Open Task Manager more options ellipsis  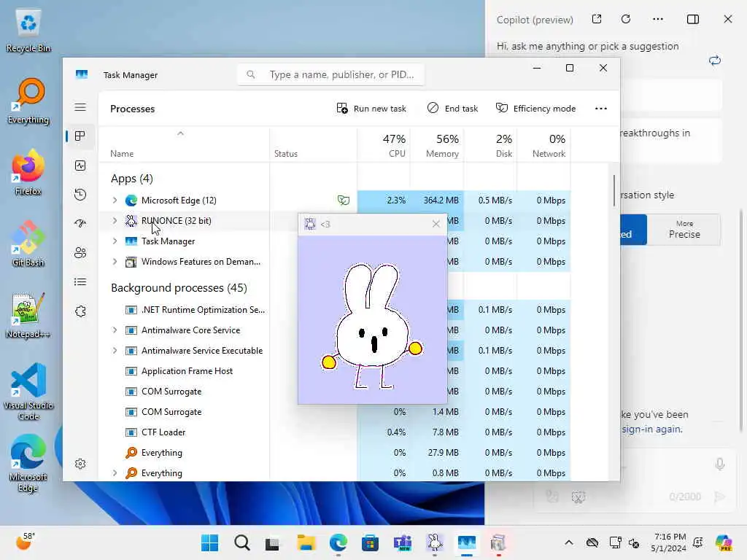(x=601, y=109)
